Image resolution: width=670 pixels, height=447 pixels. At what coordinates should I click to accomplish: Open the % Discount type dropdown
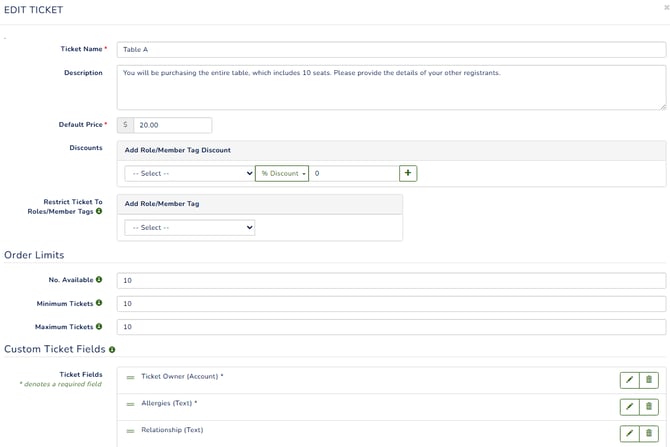point(282,174)
